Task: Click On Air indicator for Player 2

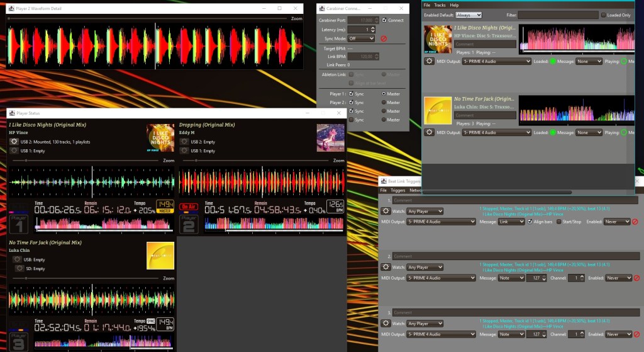Action: pos(189,207)
